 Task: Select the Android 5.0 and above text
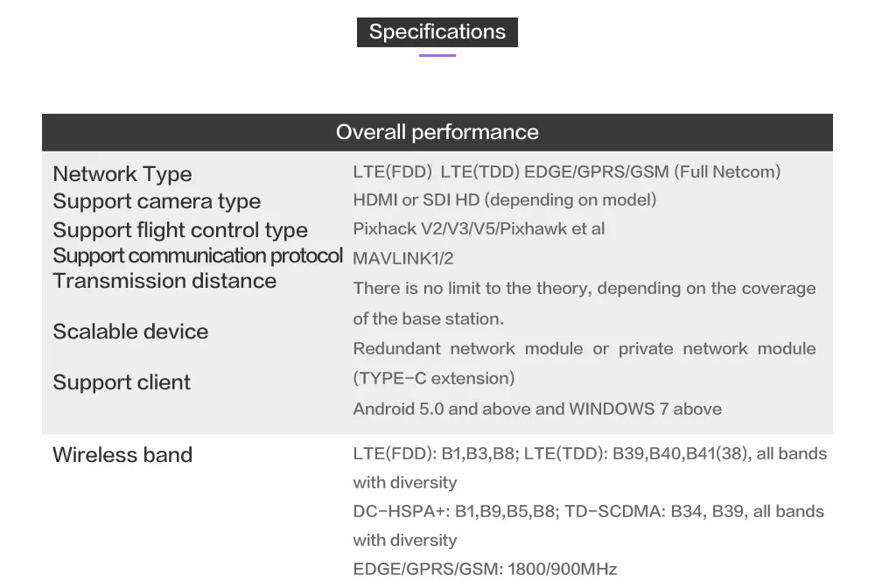(537, 409)
